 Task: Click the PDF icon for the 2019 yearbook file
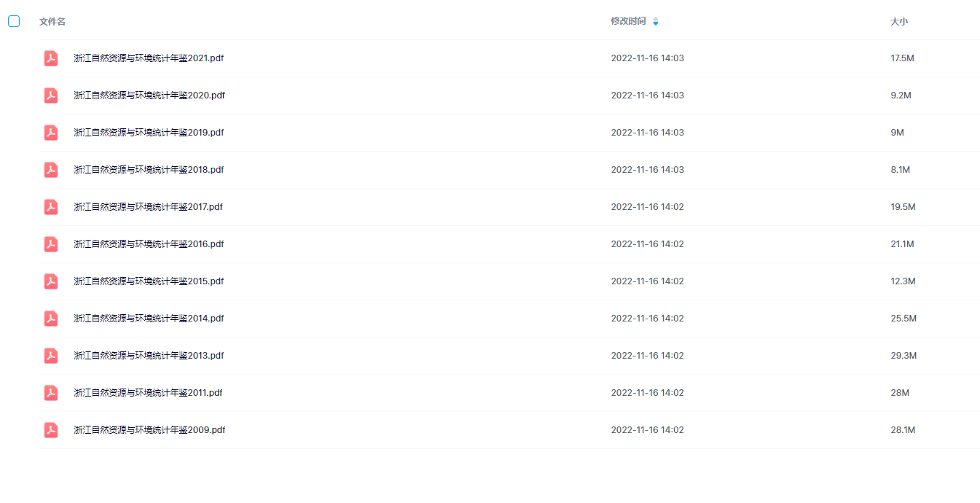pos(51,133)
